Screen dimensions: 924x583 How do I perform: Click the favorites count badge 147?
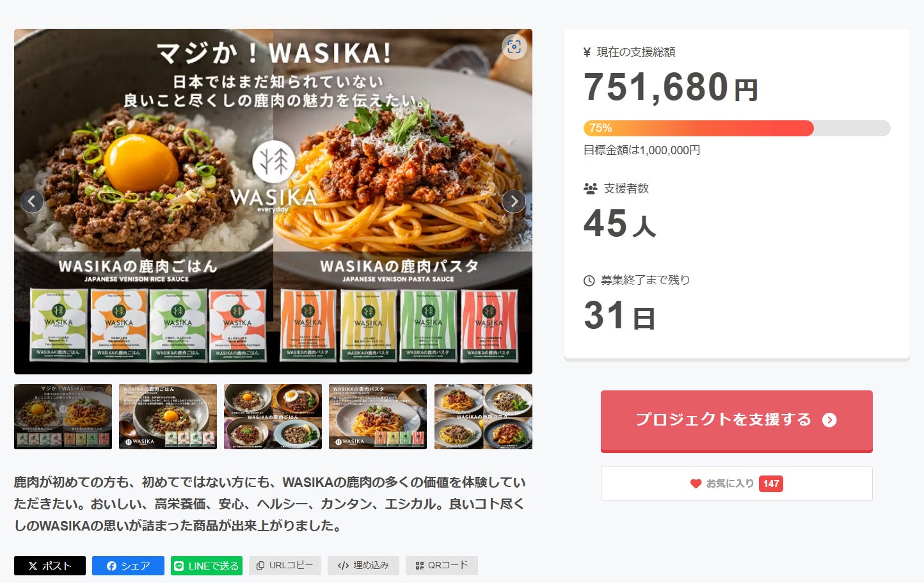[x=771, y=484]
